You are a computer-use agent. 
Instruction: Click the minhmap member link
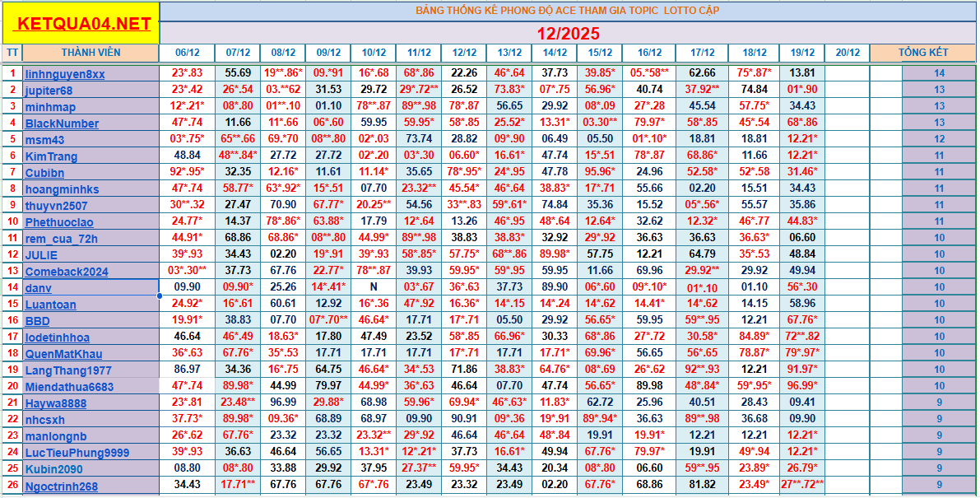point(50,107)
